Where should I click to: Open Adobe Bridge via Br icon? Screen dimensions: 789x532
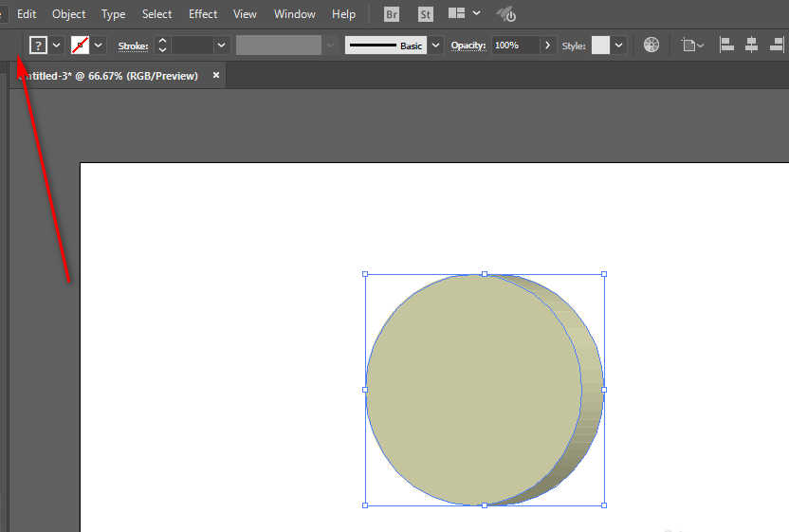pos(392,14)
